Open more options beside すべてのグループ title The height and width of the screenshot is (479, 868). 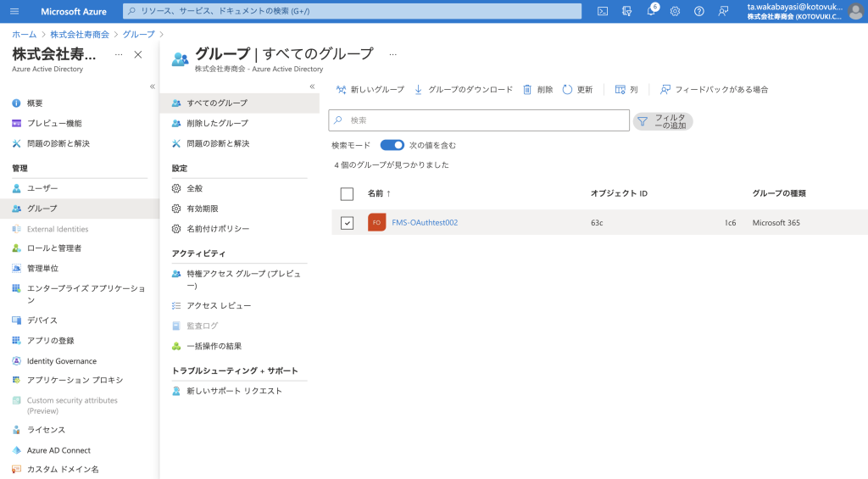[x=392, y=54]
